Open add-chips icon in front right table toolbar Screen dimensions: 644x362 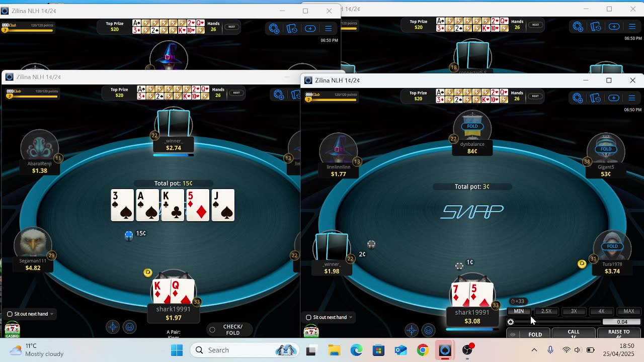(x=578, y=98)
